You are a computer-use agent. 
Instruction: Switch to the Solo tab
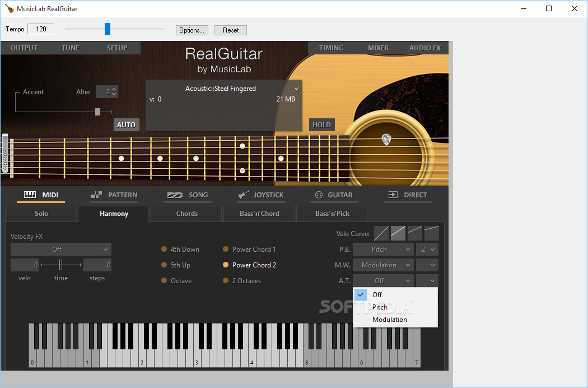(x=41, y=213)
